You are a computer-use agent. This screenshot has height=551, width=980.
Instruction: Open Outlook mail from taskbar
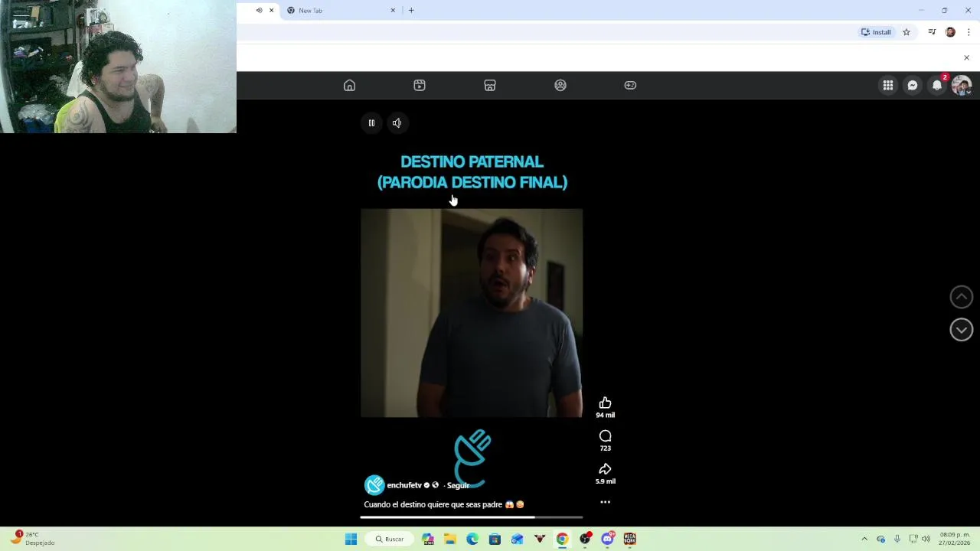(518, 540)
